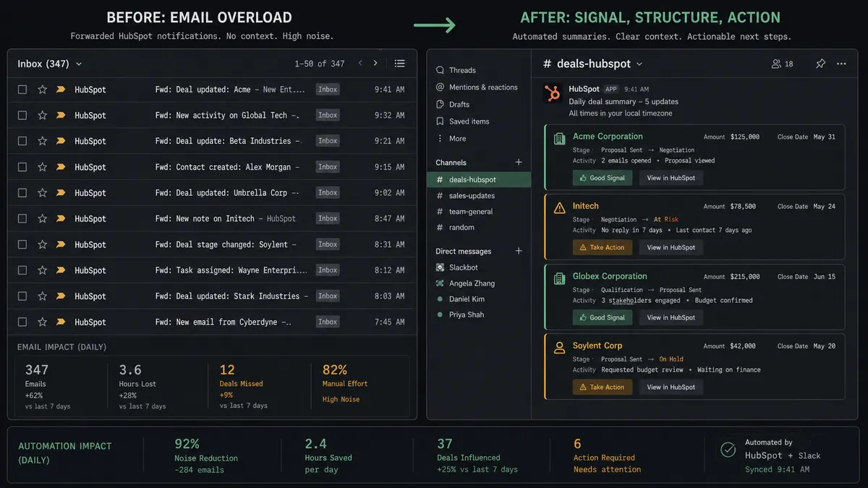Go to next page of inbox
This screenshot has width=868, height=488.
375,64
